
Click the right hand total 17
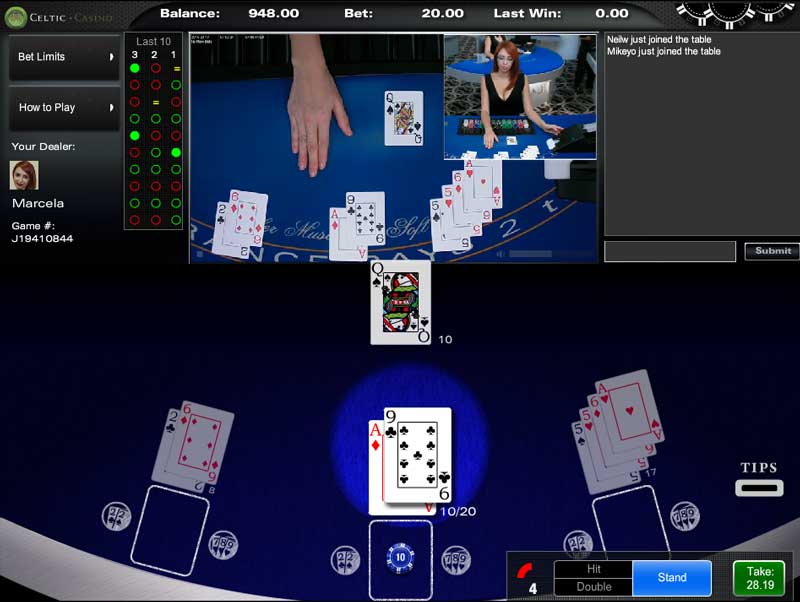[x=651, y=473]
